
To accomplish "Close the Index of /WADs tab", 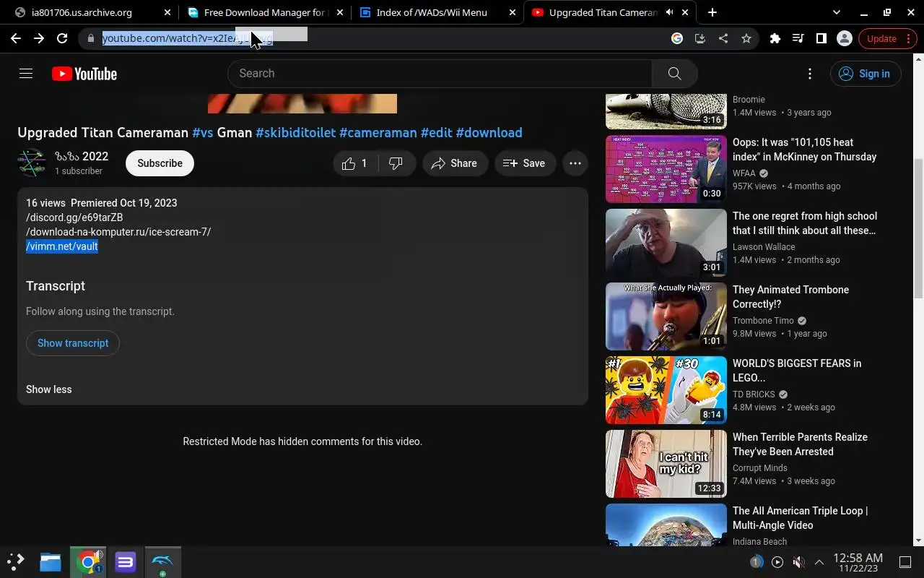I will click(513, 12).
